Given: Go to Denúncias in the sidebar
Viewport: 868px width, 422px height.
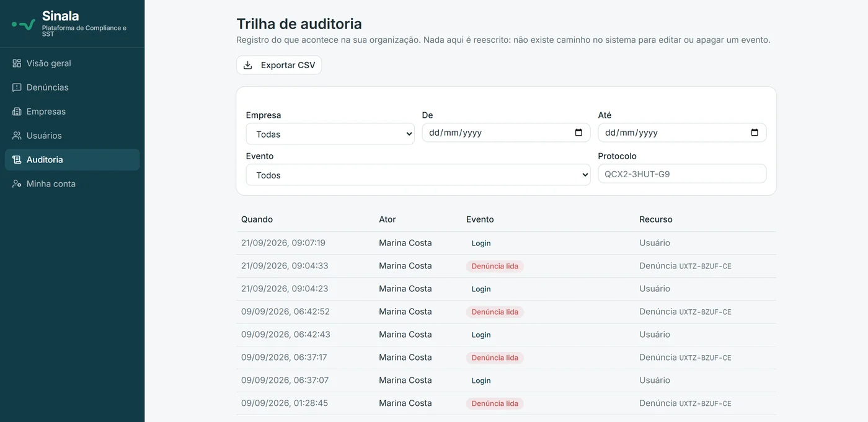Looking at the screenshot, I should tap(72, 87).
